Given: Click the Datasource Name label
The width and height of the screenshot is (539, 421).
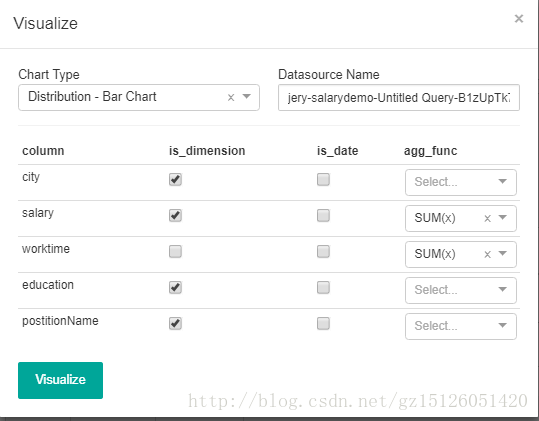Looking at the screenshot, I should pyautogui.click(x=329, y=75).
